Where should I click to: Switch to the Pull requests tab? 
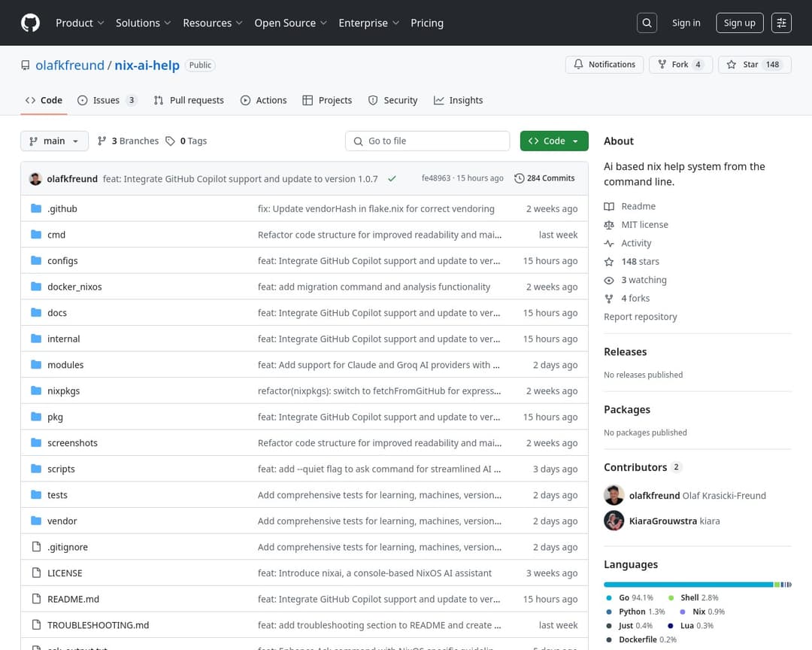tap(189, 100)
